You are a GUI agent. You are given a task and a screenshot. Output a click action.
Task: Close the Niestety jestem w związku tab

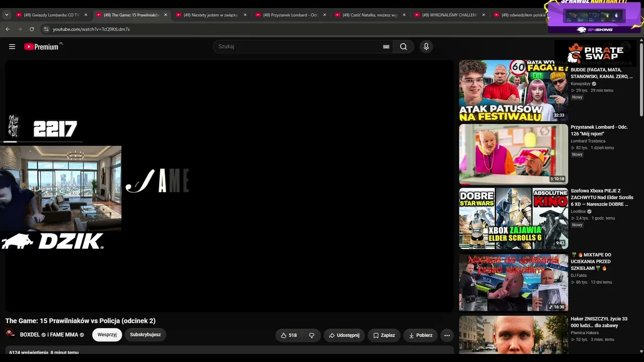point(245,15)
